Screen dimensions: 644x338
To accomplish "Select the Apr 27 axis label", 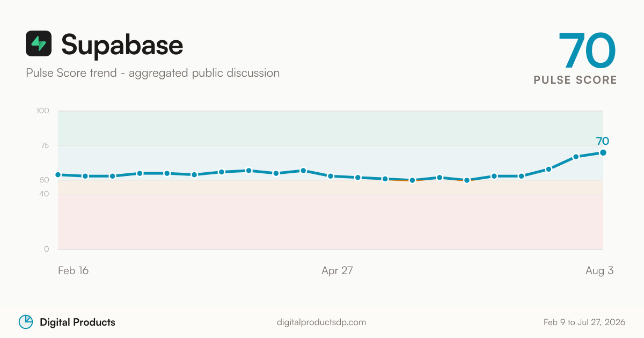I will pos(337,270).
